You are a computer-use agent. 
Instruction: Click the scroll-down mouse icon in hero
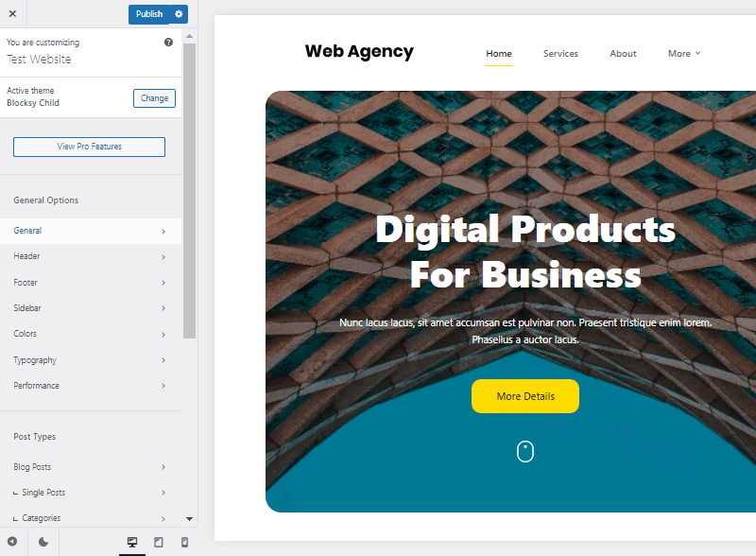pyautogui.click(x=525, y=452)
